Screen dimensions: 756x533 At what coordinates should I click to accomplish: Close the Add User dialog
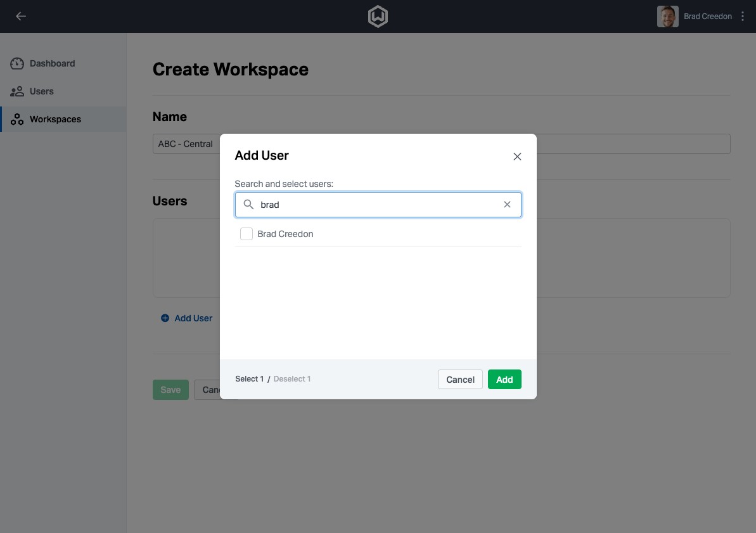pyautogui.click(x=517, y=157)
